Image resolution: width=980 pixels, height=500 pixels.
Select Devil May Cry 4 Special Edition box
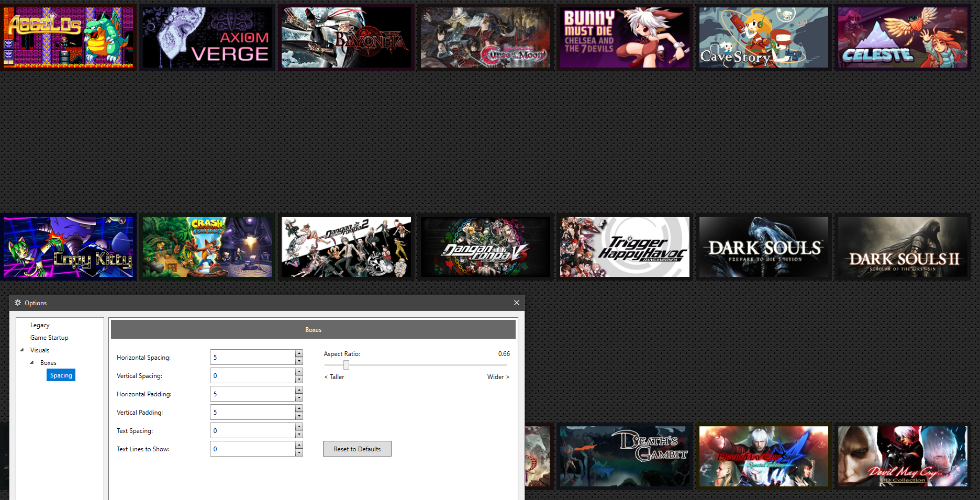pos(764,456)
